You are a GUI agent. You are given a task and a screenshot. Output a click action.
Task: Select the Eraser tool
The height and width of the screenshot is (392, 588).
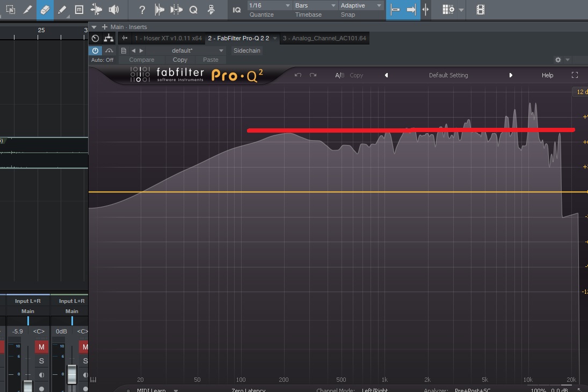tap(45, 9)
